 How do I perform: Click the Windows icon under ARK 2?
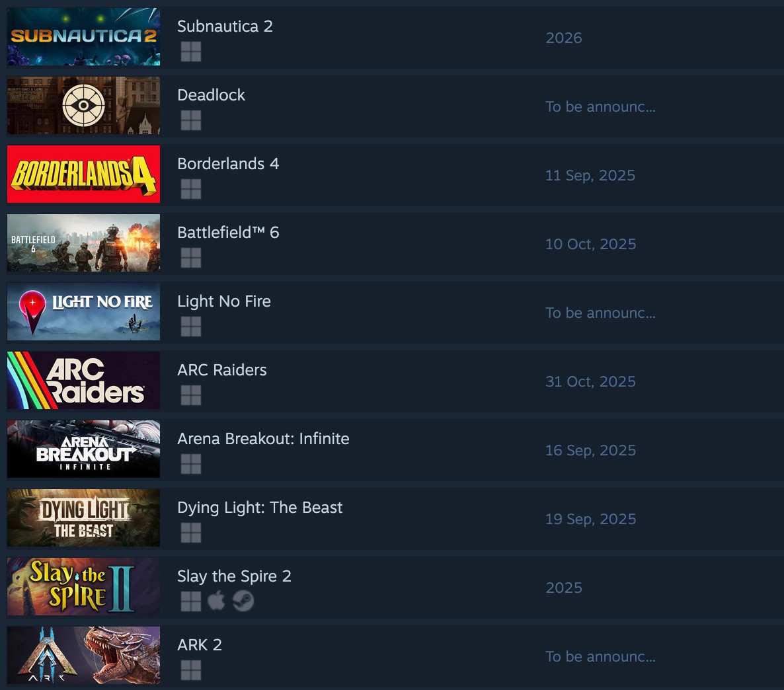point(191,670)
